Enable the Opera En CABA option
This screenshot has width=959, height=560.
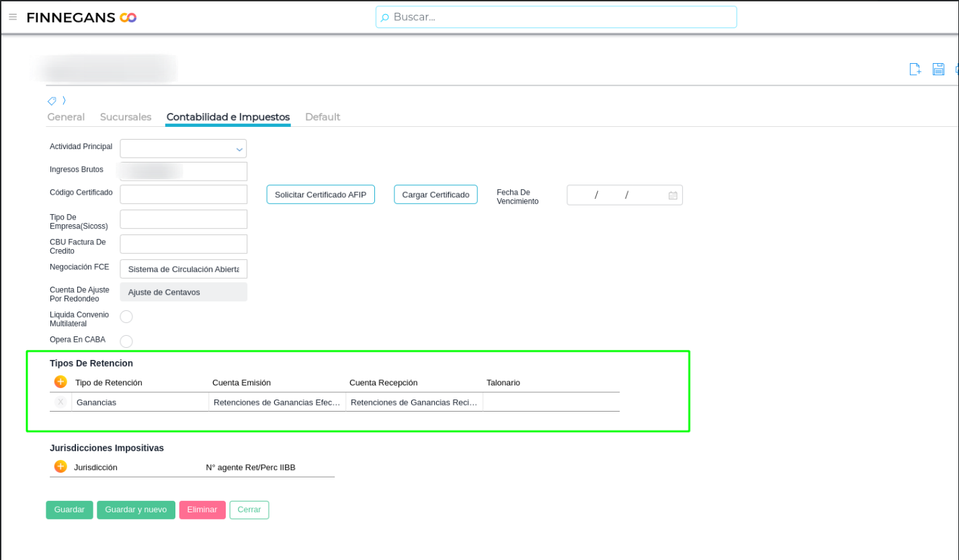click(x=126, y=342)
